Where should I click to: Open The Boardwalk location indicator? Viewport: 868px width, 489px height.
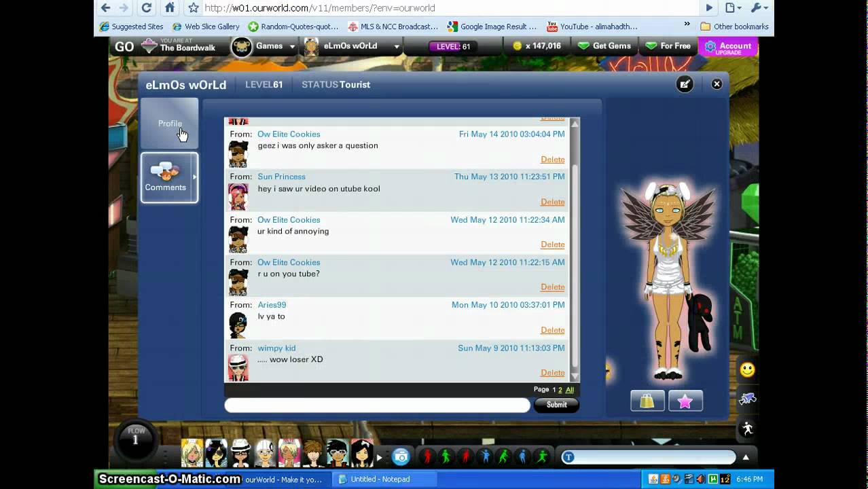(179, 46)
